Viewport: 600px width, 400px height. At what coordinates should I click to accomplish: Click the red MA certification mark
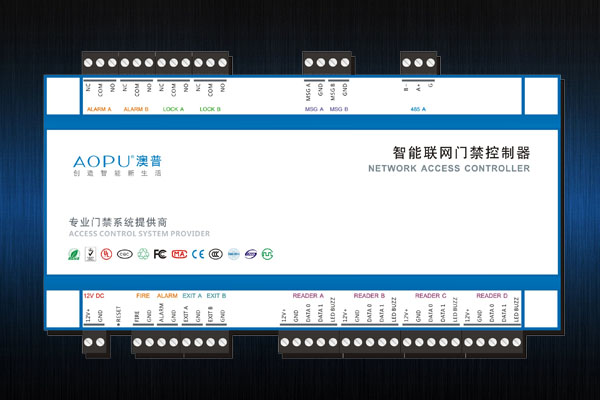(179, 254)
